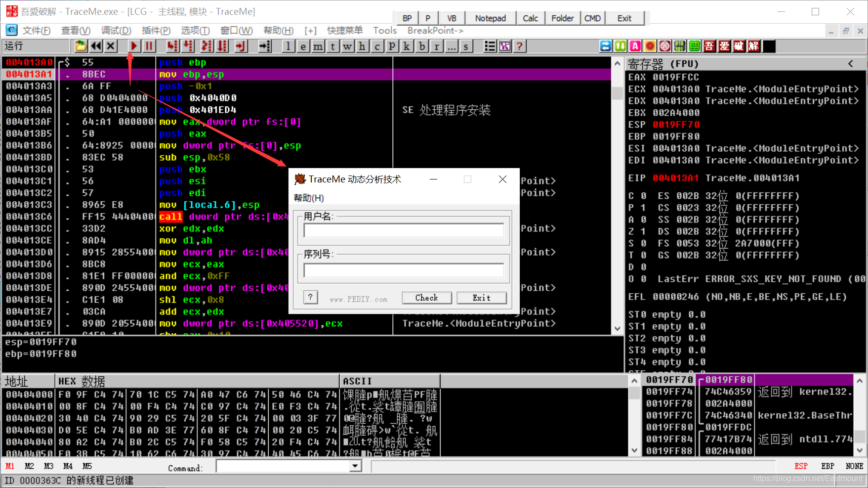Restart program using the rewind icon

(96, 46)
